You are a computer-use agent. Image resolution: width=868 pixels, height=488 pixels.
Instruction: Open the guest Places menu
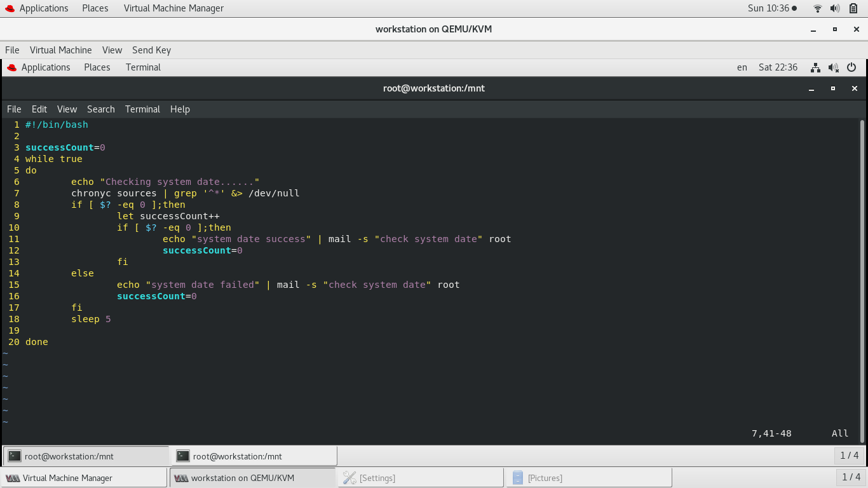click(97, 67)
